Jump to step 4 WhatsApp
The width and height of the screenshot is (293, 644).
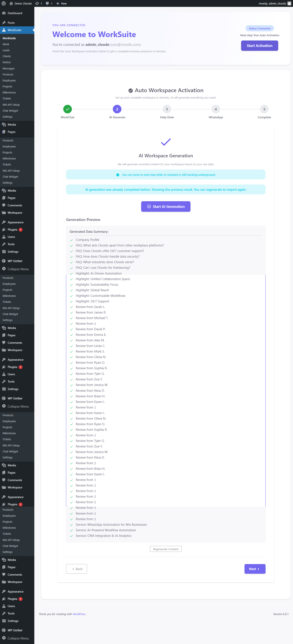click(216, 109)
